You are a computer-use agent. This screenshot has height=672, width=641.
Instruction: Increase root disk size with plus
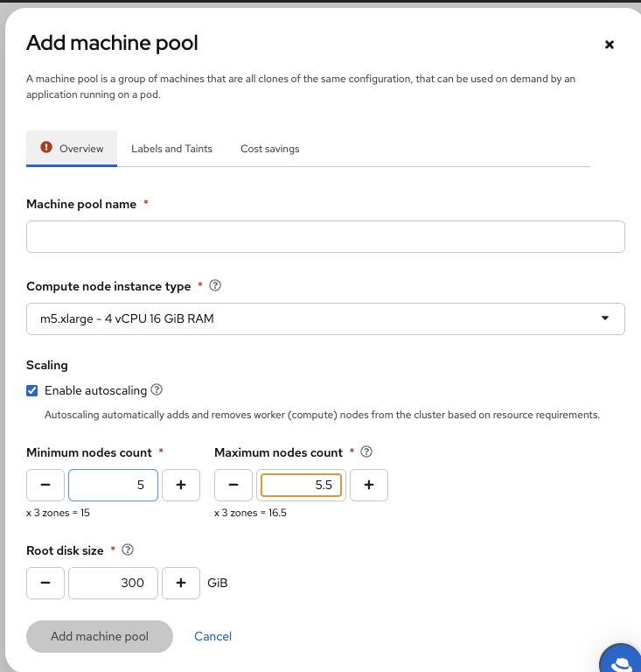tap(181, 583)
